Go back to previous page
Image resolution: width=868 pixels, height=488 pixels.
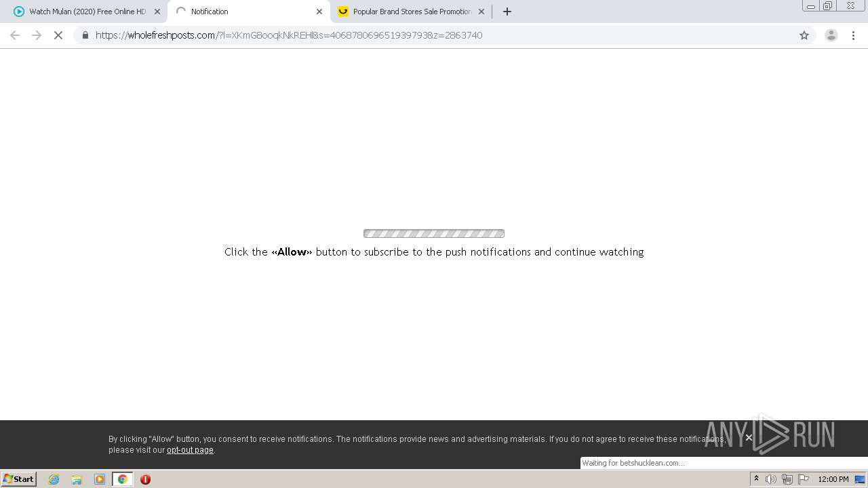click(15, 35)
